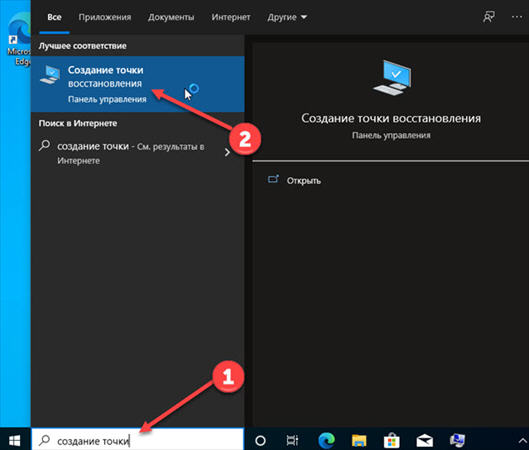Switch to the Интернет tab
529x450 pixels.
pyautogui.click(x=231, y=17)
